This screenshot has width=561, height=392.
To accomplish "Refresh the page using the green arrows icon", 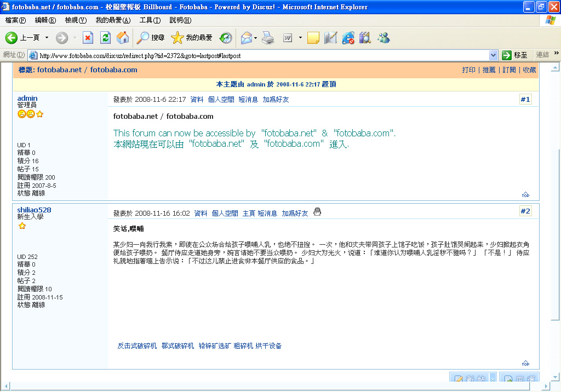I will (105, 38).
